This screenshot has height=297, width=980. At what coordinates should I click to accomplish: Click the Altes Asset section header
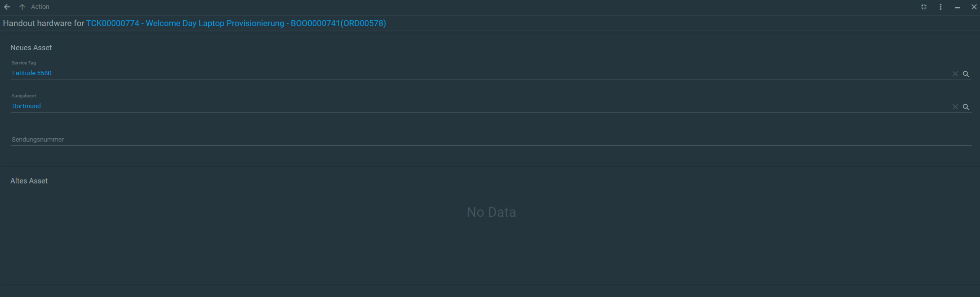(x=29, y=181)
